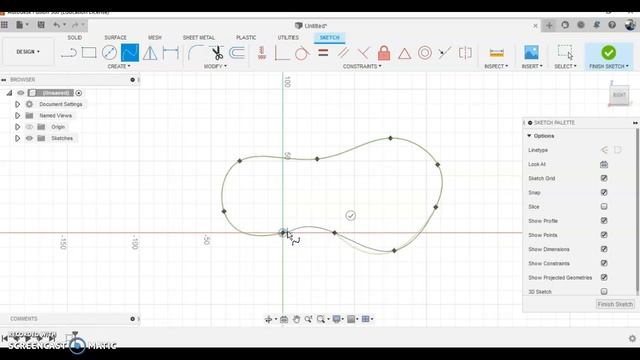Toggle the Sketch Grid checkbox
This screenshot has height=360, width=640.
pyautogui.click(x=604, y=178)
